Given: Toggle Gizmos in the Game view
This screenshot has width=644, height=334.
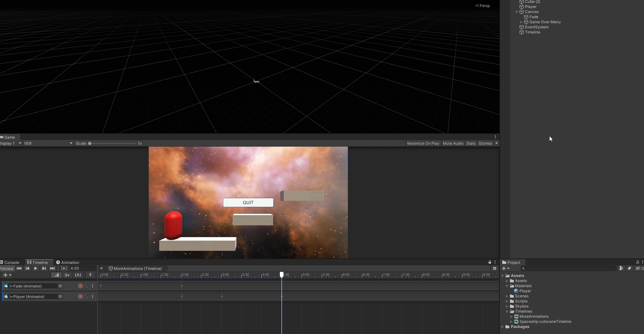Looking at the screenshot, I should pyautogui.click(x=485, y=143).
